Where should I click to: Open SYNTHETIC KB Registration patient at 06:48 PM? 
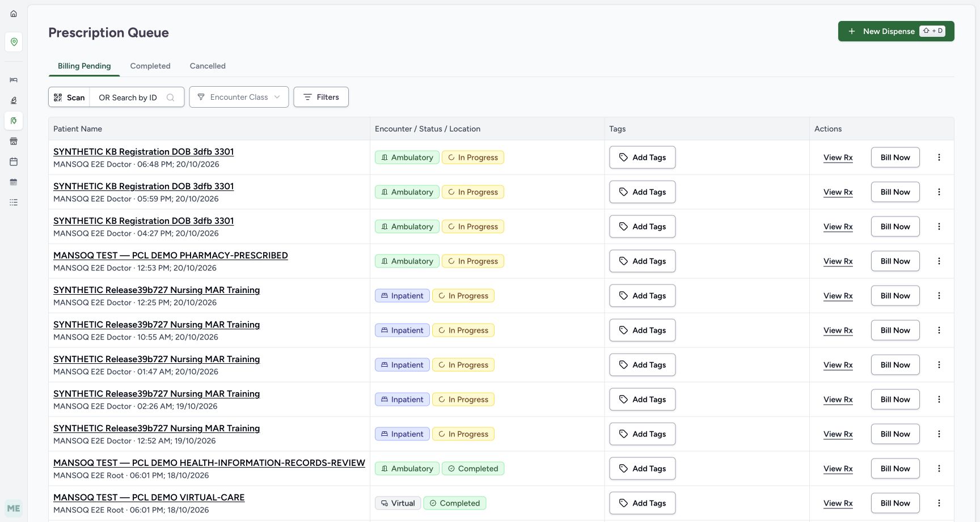pos(143,152)
